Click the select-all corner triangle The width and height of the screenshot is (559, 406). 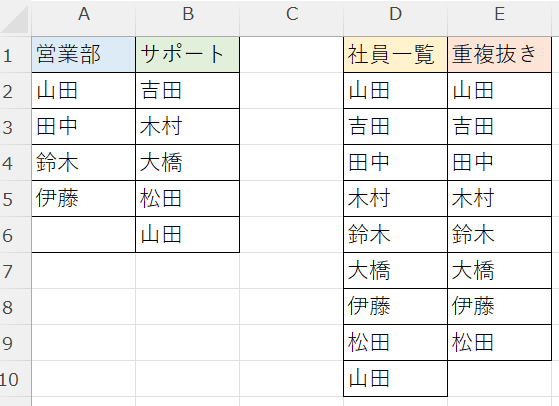click(15, 18)
